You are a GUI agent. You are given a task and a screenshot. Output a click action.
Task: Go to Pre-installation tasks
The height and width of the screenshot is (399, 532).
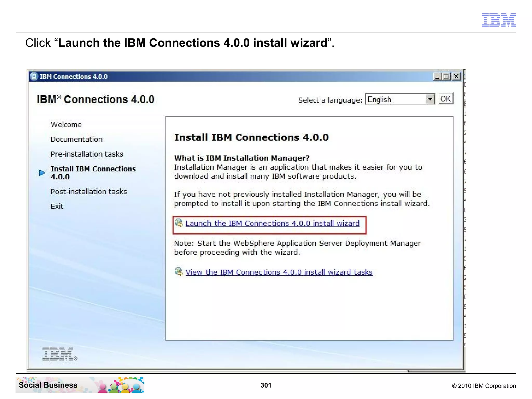coord(87,154)
